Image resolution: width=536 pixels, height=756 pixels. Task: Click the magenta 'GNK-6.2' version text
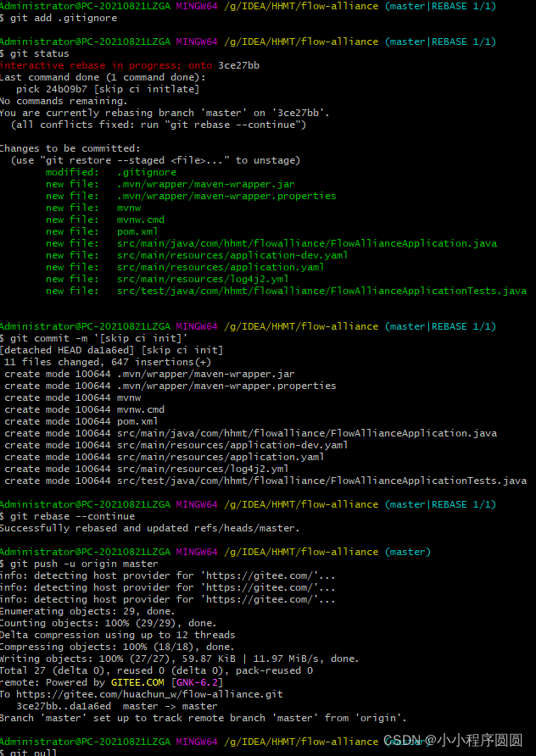[x=198, y=682]
